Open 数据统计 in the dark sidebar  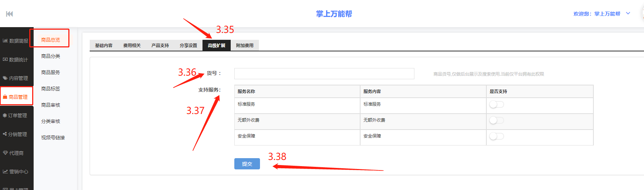[16, 60]
